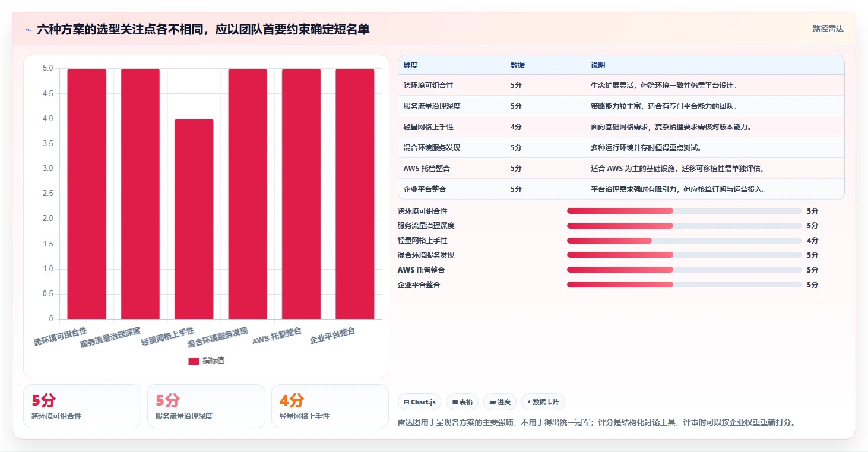Click the 企业平台整合 progress bar

tap(685, 285)
